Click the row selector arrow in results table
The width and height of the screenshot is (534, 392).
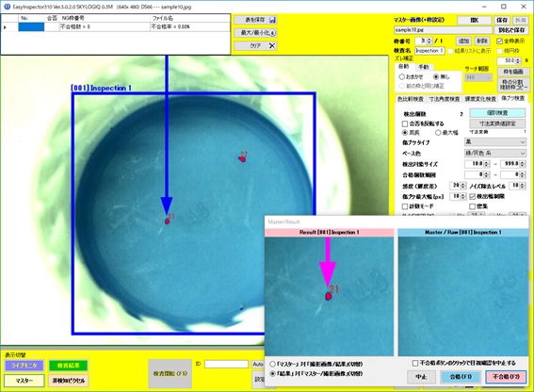tap(5, 27)
